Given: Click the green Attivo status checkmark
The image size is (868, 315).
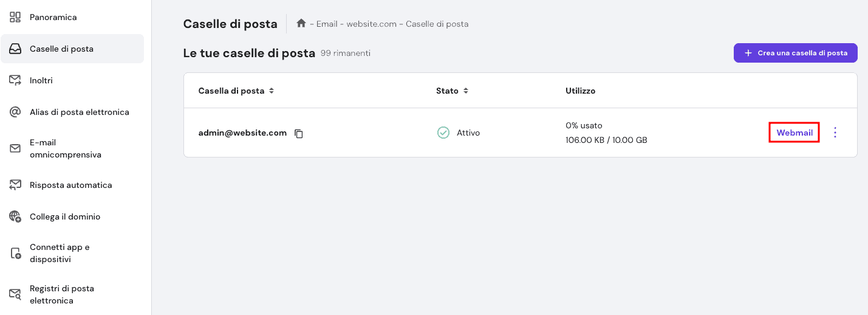Looking at the screenshot, I should click(x=443, y=133).
